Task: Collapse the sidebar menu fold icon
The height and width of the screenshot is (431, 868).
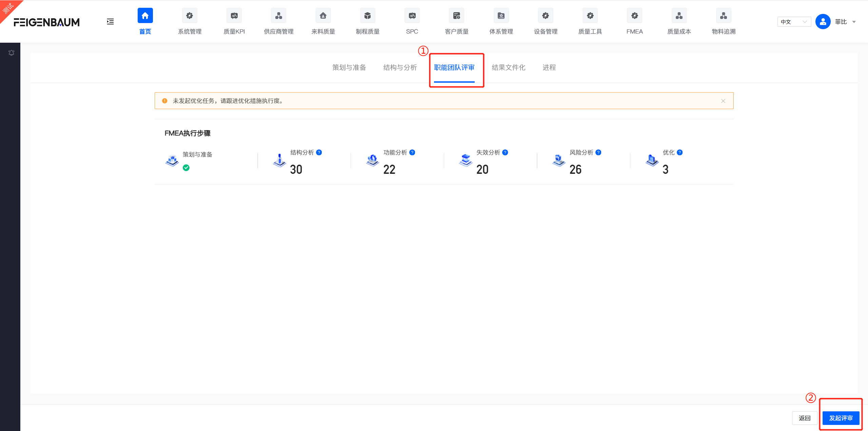Action: tap(110, 22)
